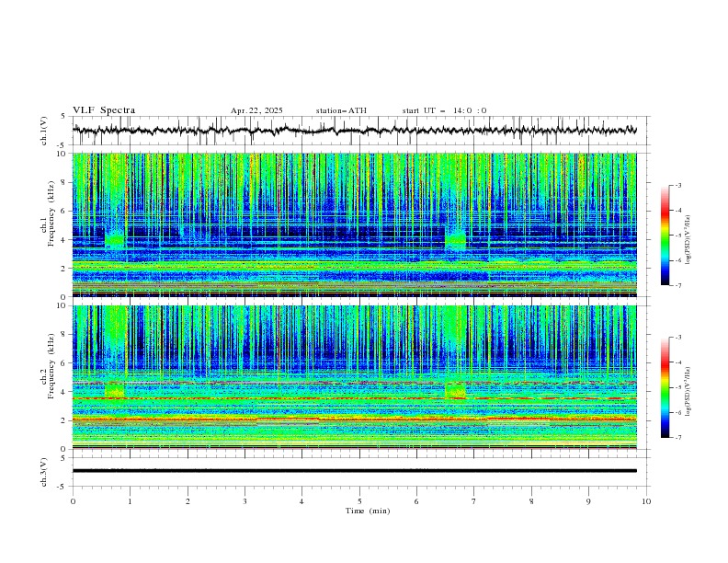Click time axis tick label "1"
This screenshot has width=728, height=563.
click(130, 501)
